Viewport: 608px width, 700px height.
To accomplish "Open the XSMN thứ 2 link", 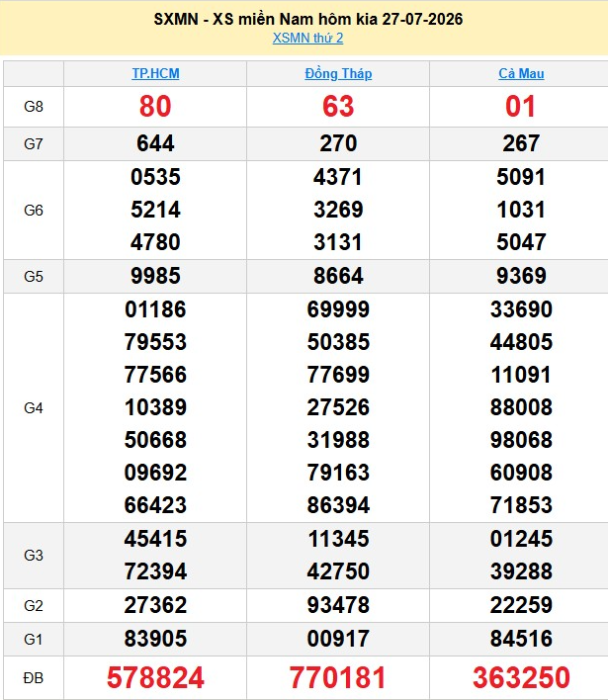I will [308, 38].
